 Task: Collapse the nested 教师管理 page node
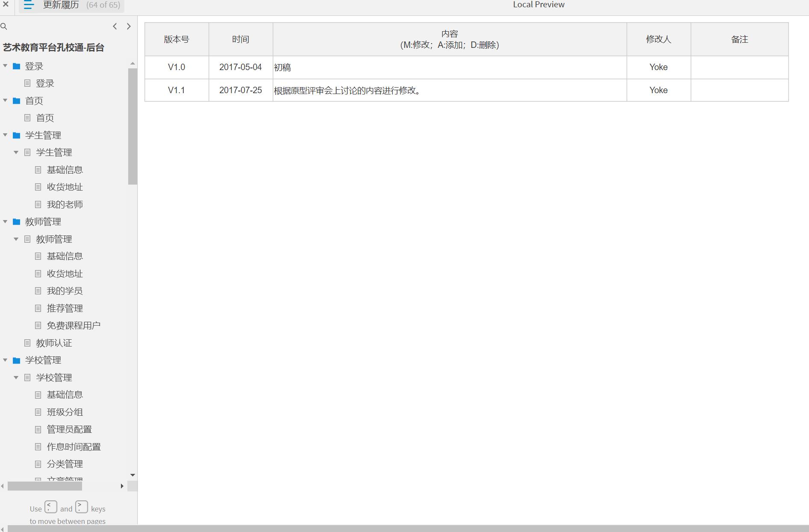(16, 239)
